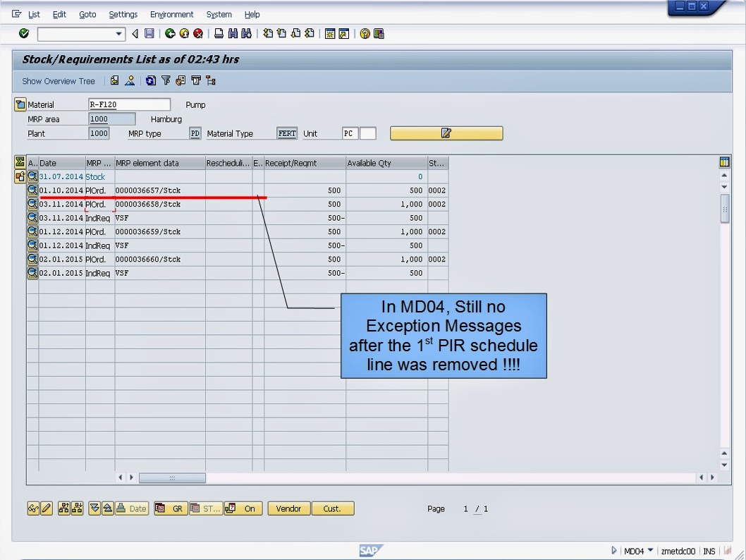Go to the Previous Page icon
The height and width of the screenshot is (560, 746).
pyautogui.click(x=281, y=33)
